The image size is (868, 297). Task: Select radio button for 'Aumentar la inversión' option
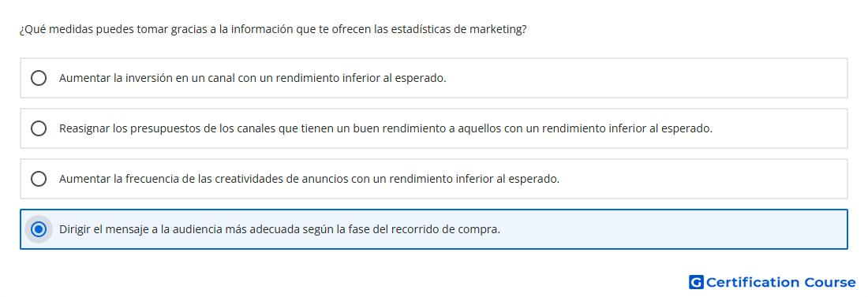[x=39, y=78]
